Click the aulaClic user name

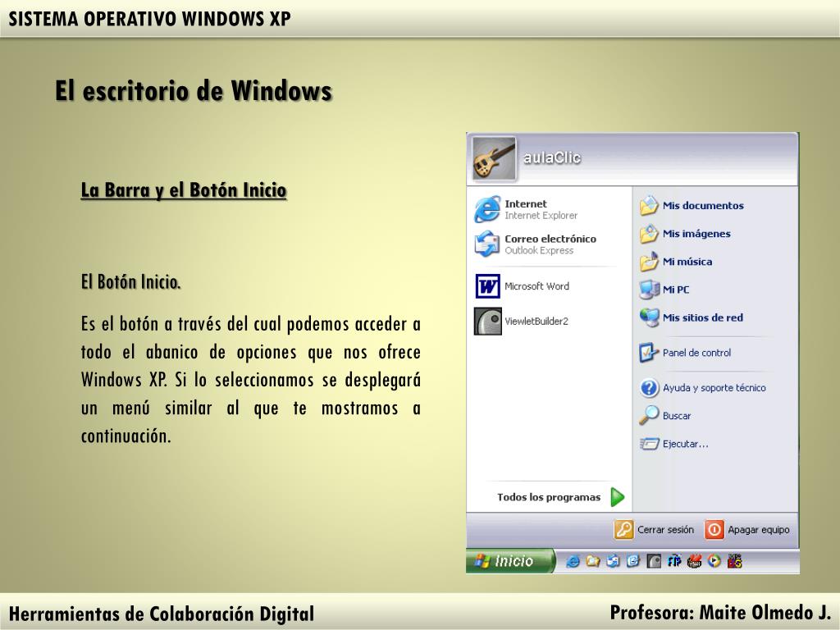click(551, 157)
